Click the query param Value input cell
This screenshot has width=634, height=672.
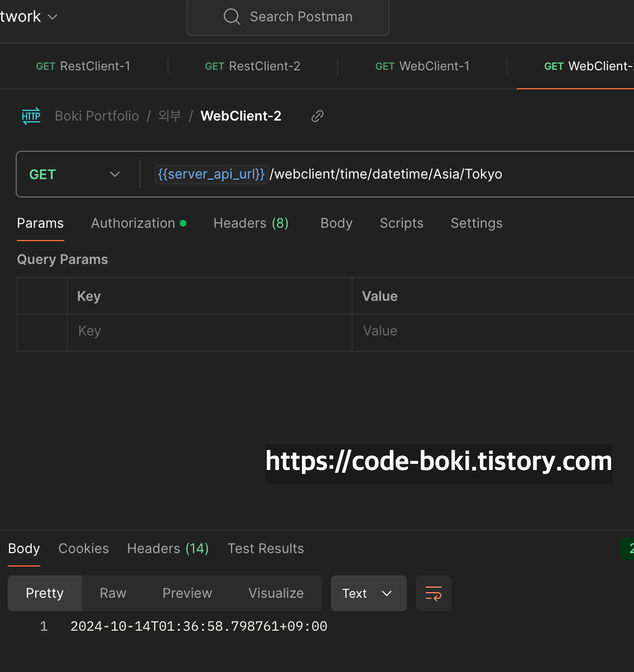(493, 332)
